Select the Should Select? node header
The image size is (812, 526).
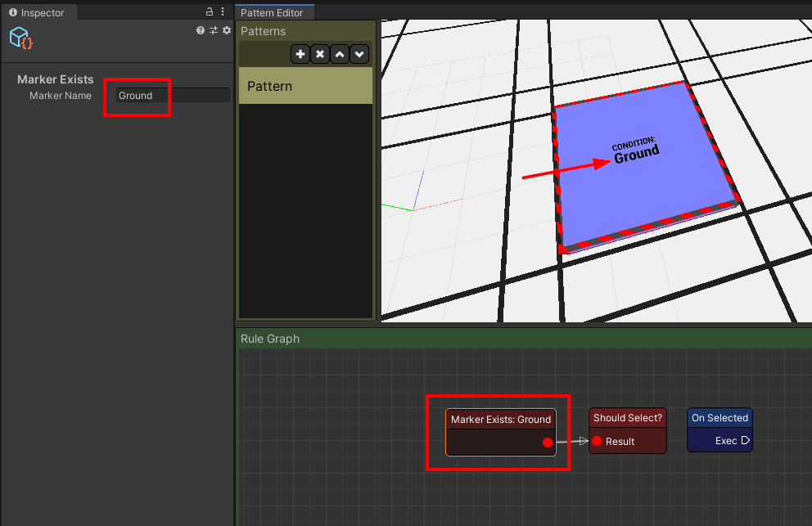point(628,418)
